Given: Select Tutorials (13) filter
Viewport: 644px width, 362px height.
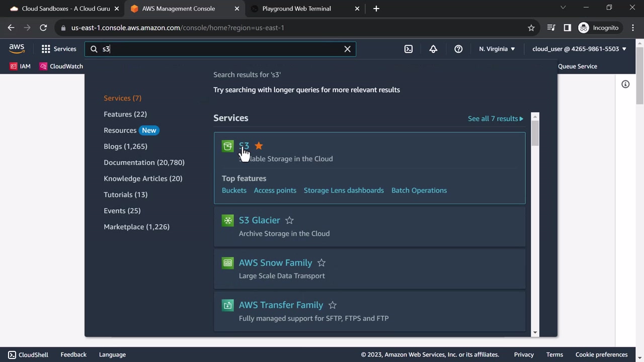Looking at the screenshot, I should pos(125,195).
